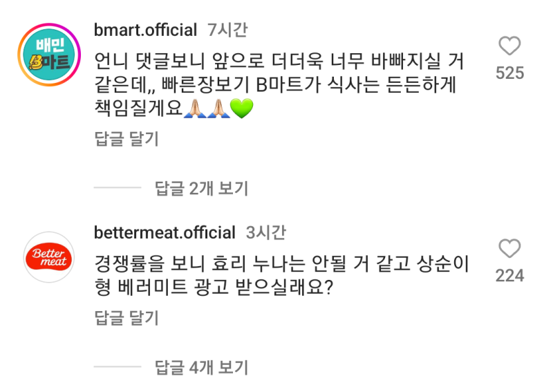
Task: Click the dash line beside 답글 4개 보기
Action: pyautogui.click(x=117, y=367)
